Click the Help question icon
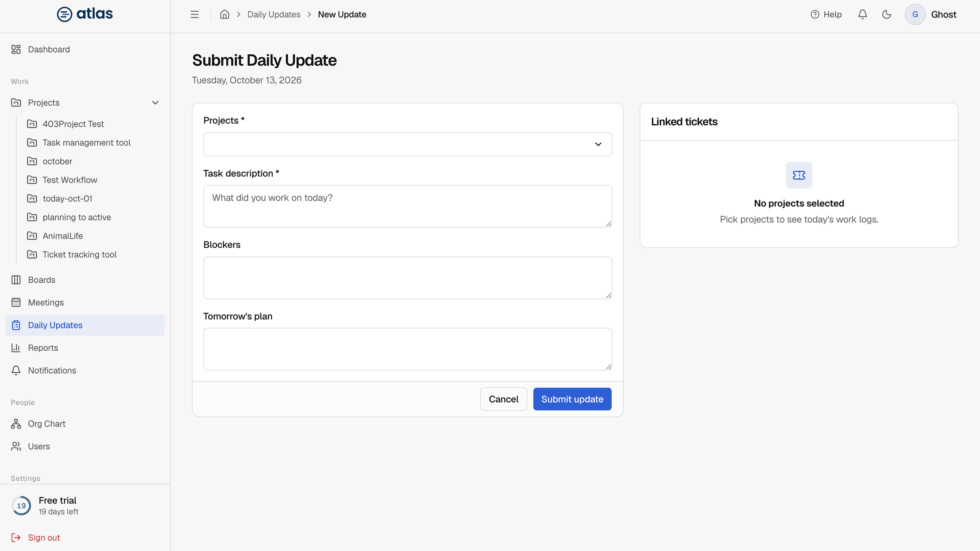980x551 pixels. point(815,14)
